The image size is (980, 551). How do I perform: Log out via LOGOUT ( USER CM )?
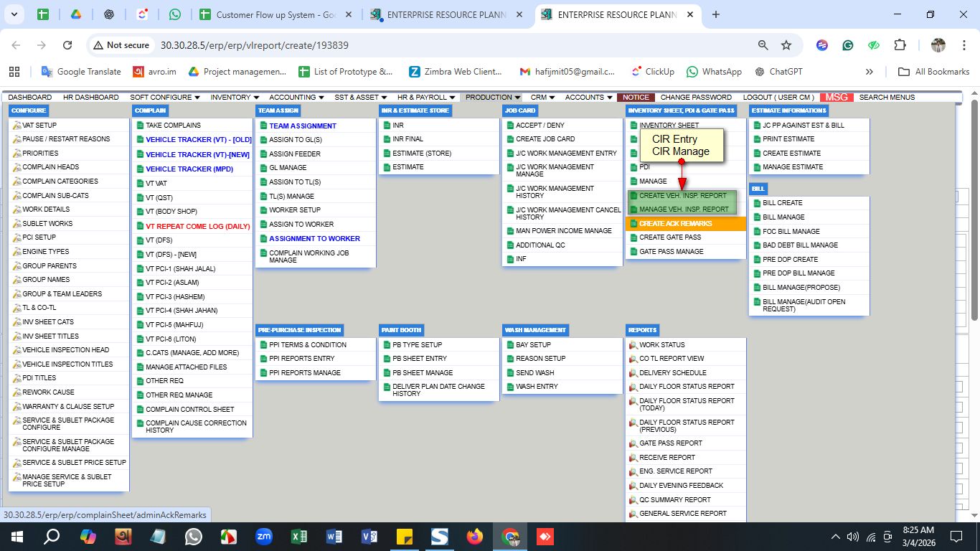[x=778, y=97]
